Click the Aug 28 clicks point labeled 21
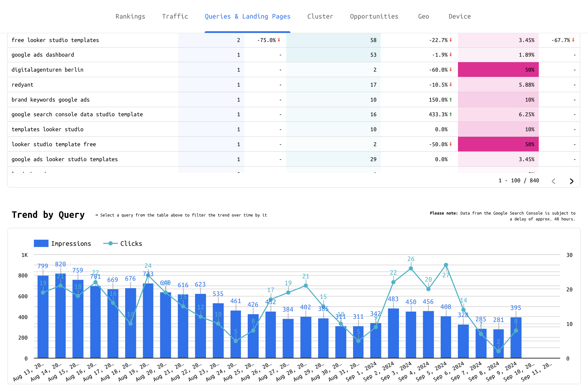Viewport: 588px width, 392px height. coord(305,286)
